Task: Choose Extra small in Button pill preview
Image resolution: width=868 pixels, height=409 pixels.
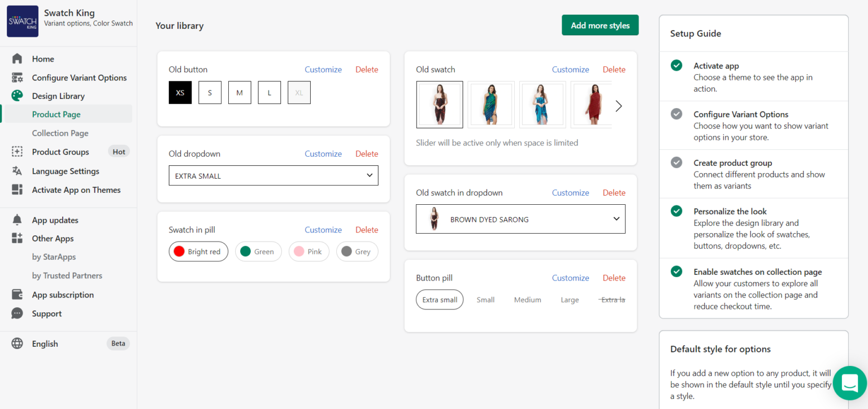Action: click(440, 299)
